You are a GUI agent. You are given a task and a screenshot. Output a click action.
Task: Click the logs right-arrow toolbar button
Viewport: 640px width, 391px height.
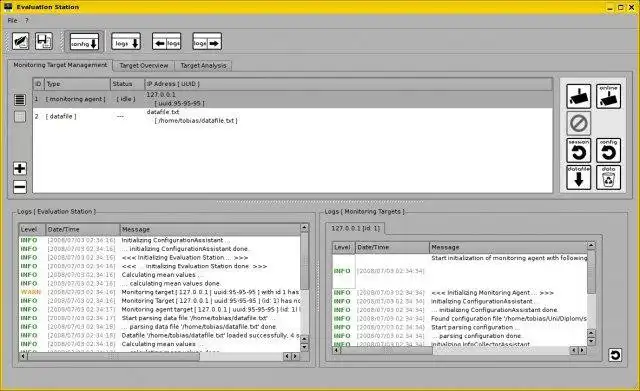click(207, 42)
